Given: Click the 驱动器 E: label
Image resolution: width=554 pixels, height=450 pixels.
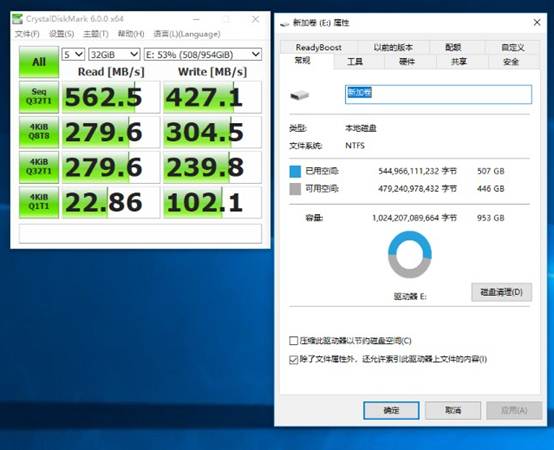Looking at the screenshot, I should coord(410,296).
